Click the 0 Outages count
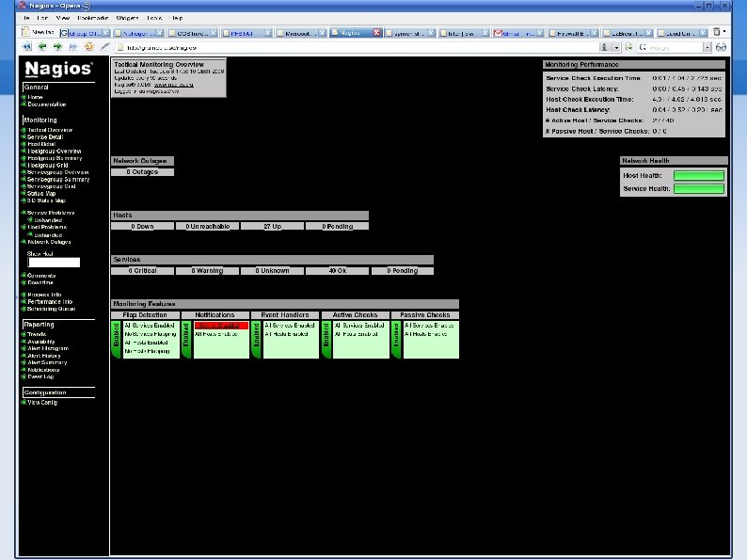 142,172
